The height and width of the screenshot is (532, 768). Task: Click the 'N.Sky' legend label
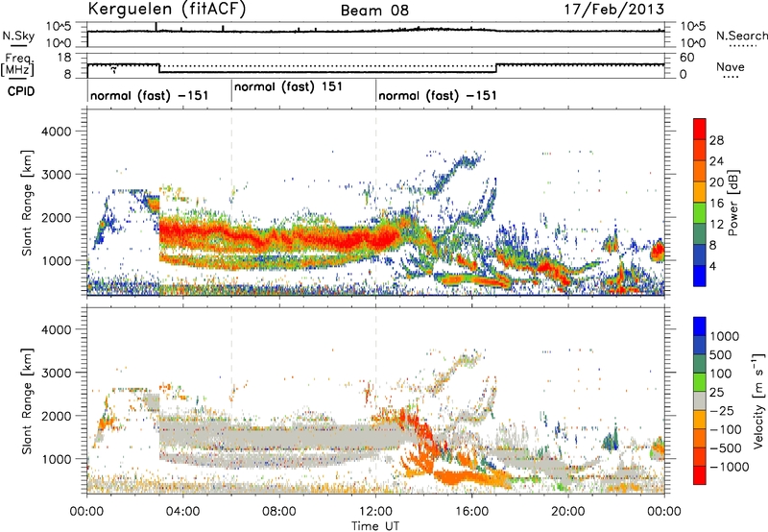pos(18,36)
